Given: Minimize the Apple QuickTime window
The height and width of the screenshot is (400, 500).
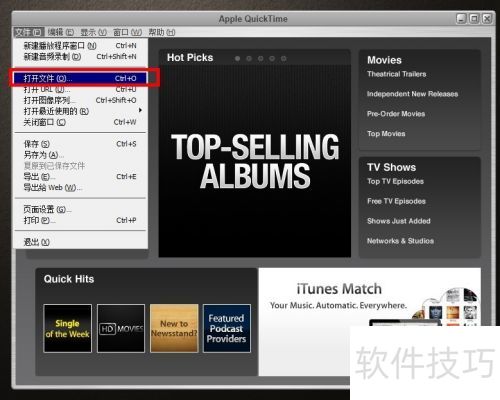Looking at the screenshot, I should (461, 19).
